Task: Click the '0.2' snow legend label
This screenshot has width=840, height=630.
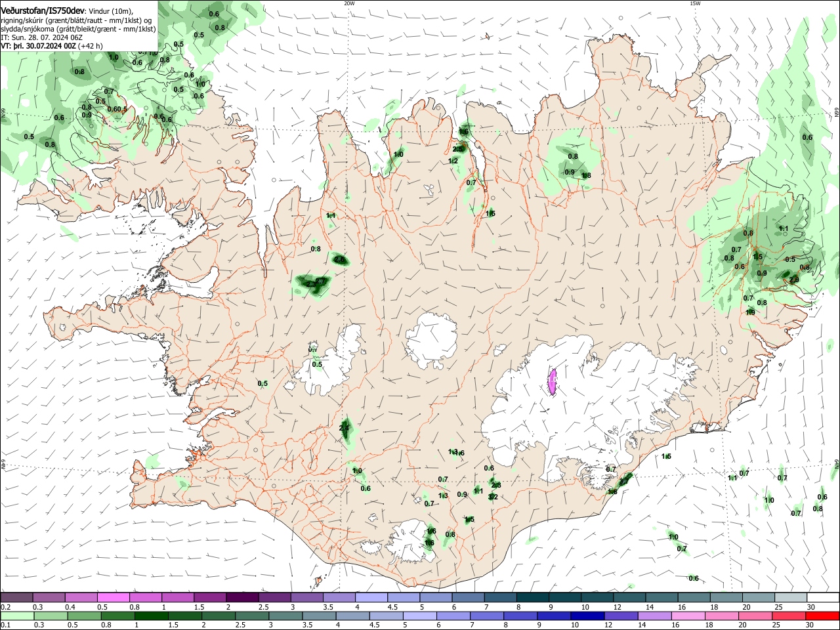Action: [5, 607]
